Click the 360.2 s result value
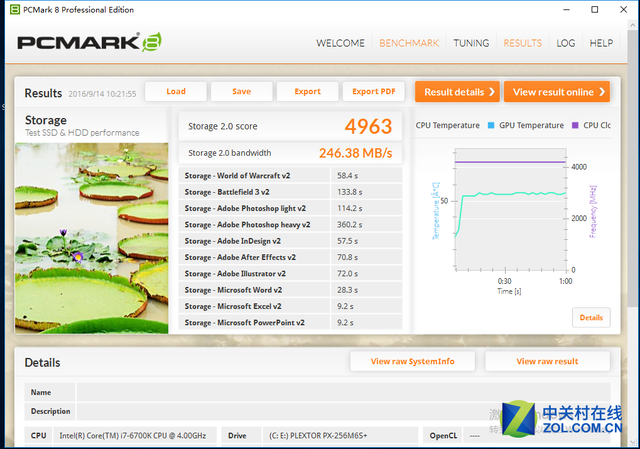The image size is (640, 449). coord(350,225)
